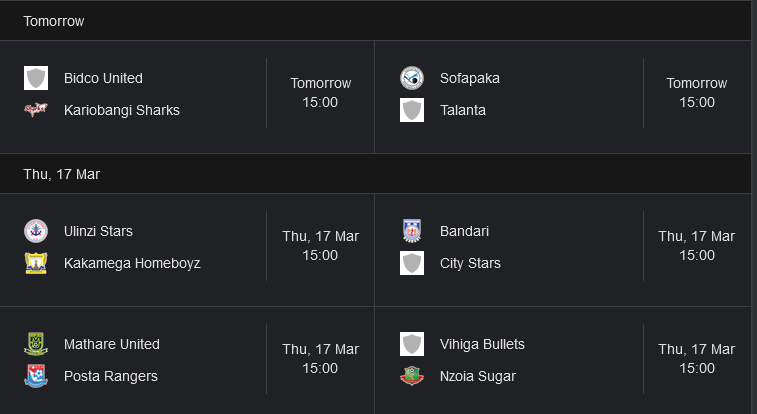Click the Kariobangi Sharks team logo
The height and width of the screenshot is (414, 757).
36,110
